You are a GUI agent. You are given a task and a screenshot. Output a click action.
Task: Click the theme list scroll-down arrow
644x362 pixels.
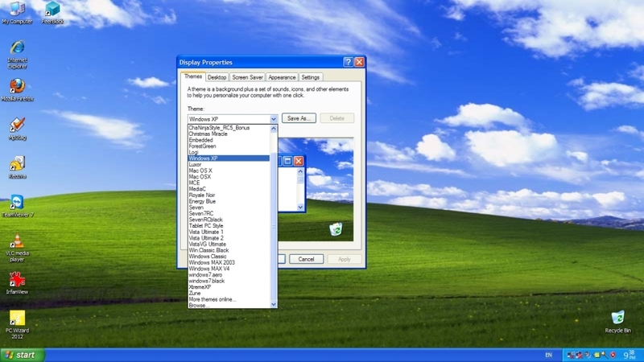[x=274, y=304]
